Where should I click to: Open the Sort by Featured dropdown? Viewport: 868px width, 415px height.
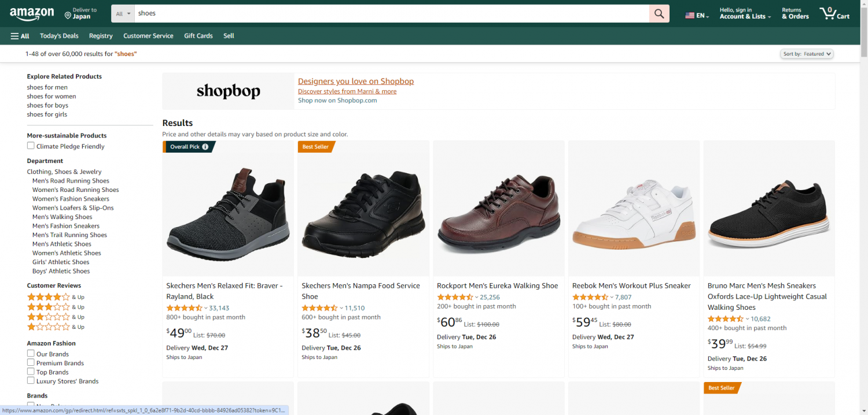tap(807, 54)
